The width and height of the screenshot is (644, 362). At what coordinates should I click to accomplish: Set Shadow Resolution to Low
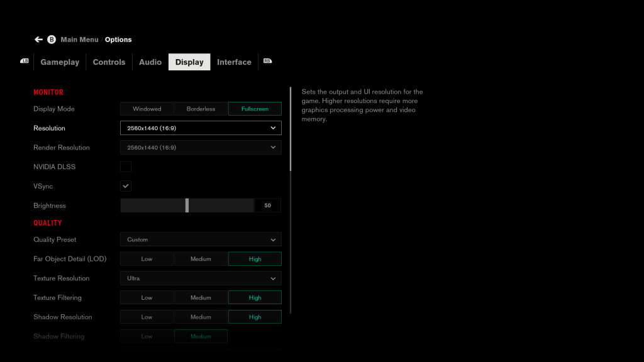[x=147, y=317]
